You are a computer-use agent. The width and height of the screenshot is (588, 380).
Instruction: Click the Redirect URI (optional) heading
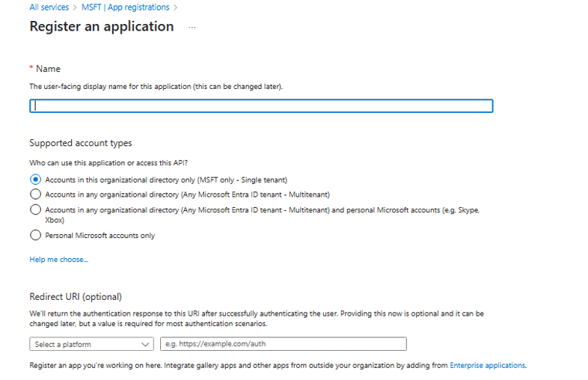pos(76,297)
